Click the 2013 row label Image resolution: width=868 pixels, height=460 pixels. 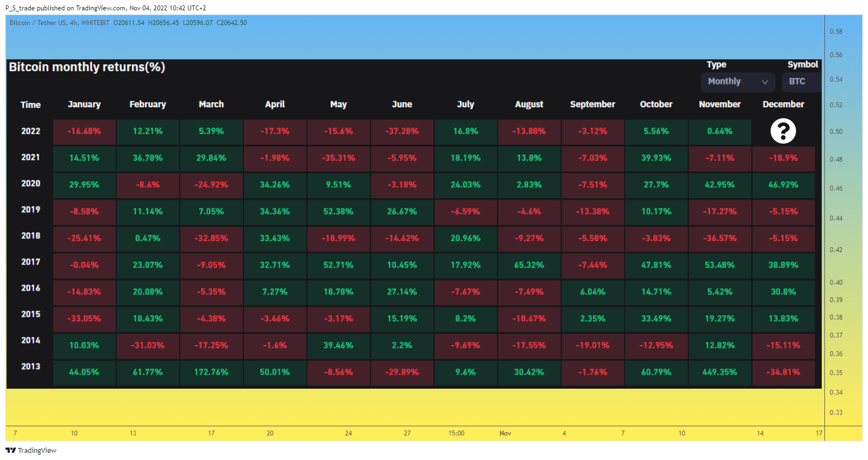pos(30,366)
